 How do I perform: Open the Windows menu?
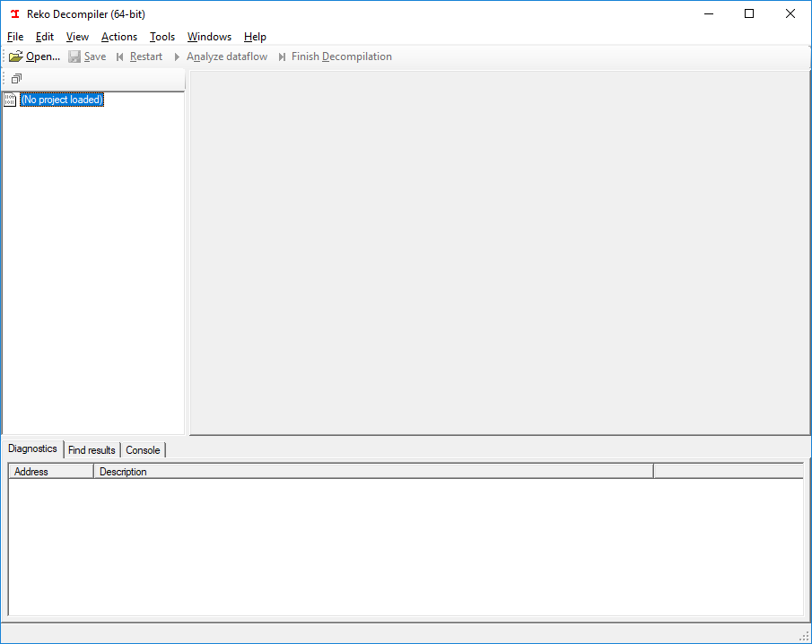pyautogui.click(x=209, y=37)
